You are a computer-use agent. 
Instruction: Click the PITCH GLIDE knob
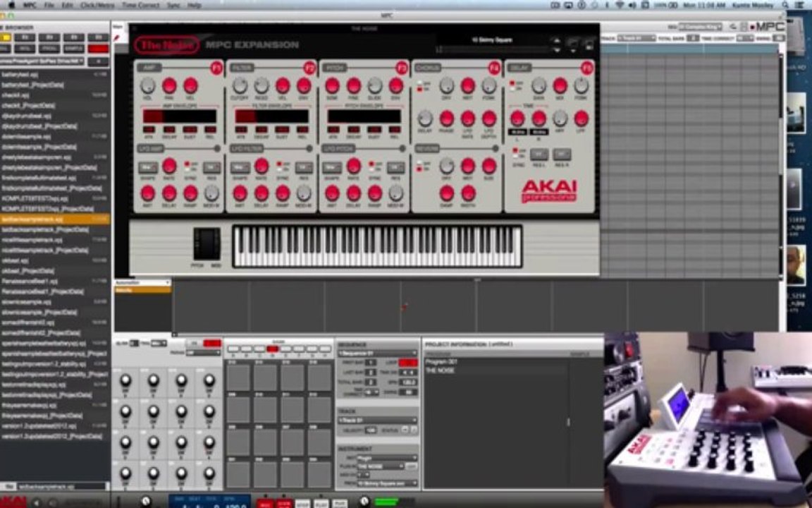(x=375, y=85)
